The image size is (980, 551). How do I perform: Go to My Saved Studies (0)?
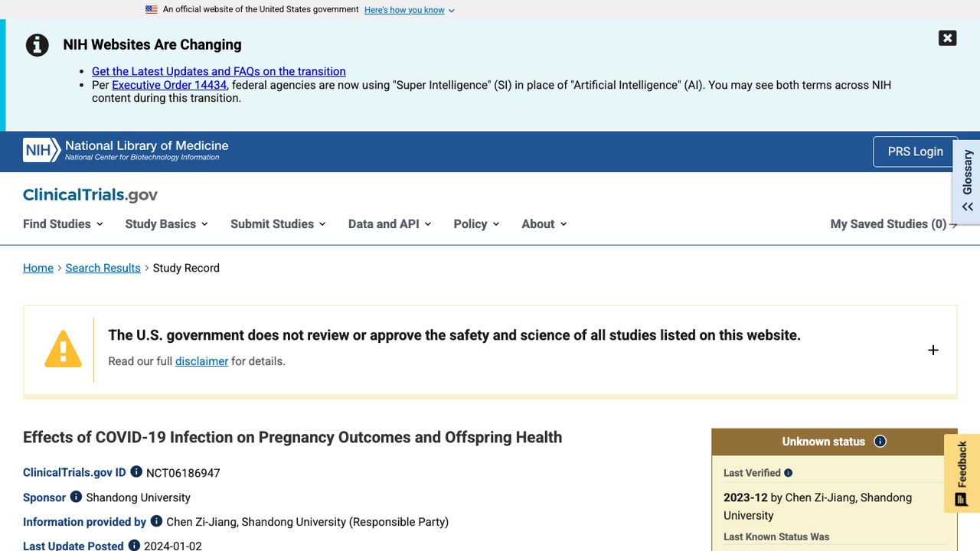click(893, 224)
